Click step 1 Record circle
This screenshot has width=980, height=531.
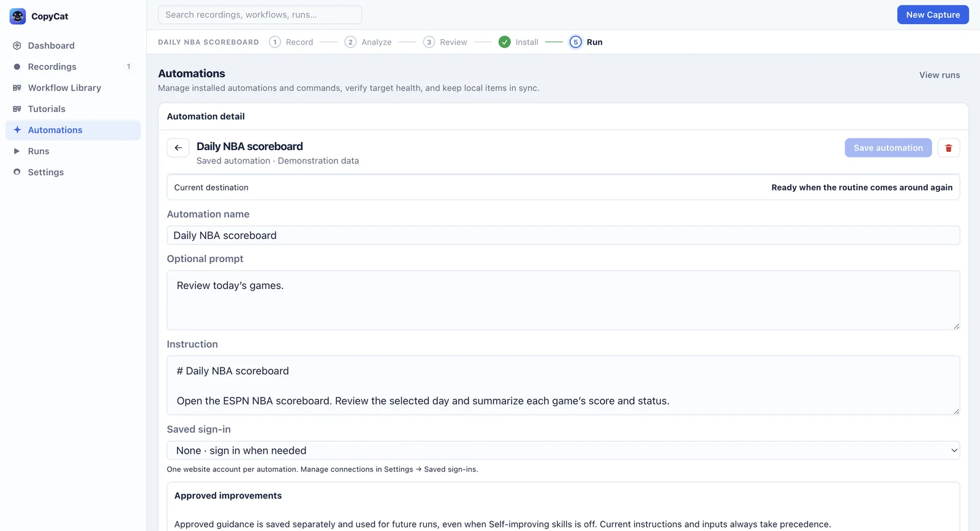tap(275, 42)
